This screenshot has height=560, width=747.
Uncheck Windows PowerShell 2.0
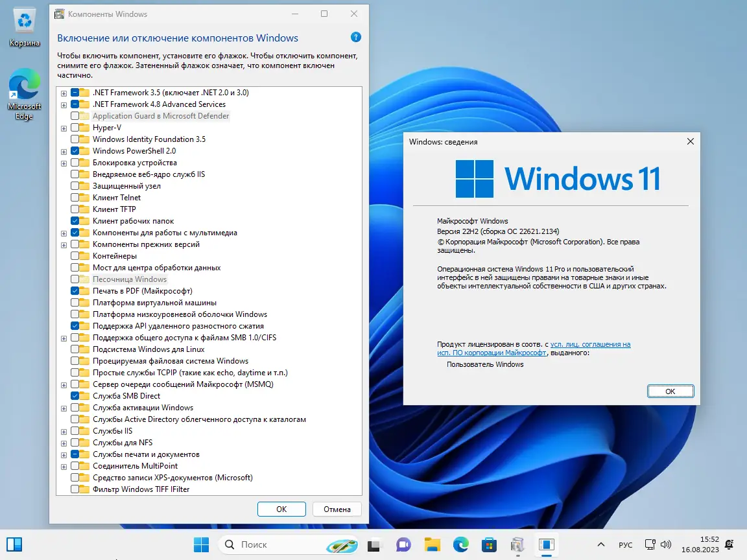[x=75, y=151]
